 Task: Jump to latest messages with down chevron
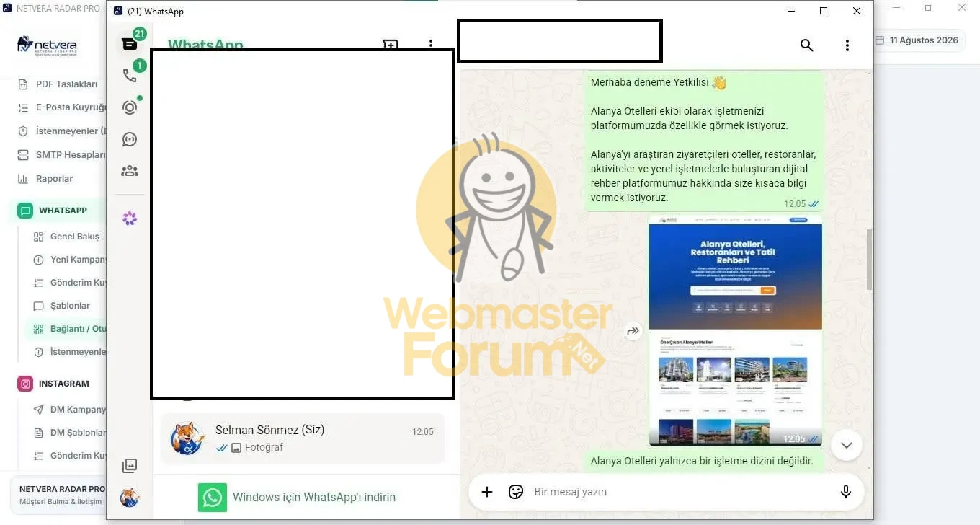847,445
